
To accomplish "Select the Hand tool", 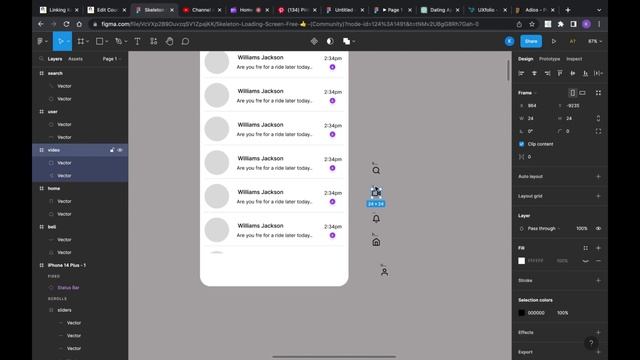I will pyautogui.click(x=169, y=41).
